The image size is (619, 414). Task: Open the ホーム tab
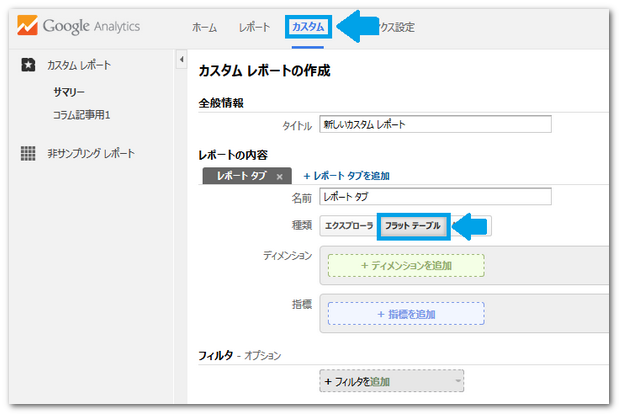204,27
